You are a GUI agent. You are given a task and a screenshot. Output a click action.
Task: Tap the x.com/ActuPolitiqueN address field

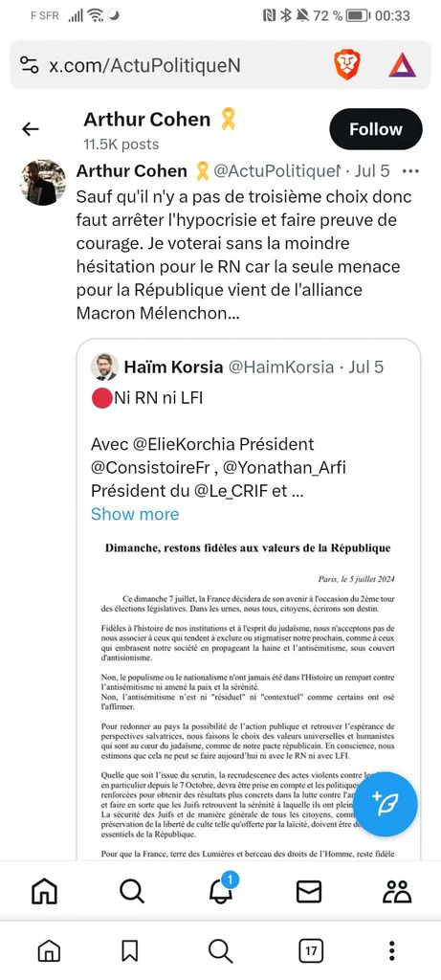[144, 66]
